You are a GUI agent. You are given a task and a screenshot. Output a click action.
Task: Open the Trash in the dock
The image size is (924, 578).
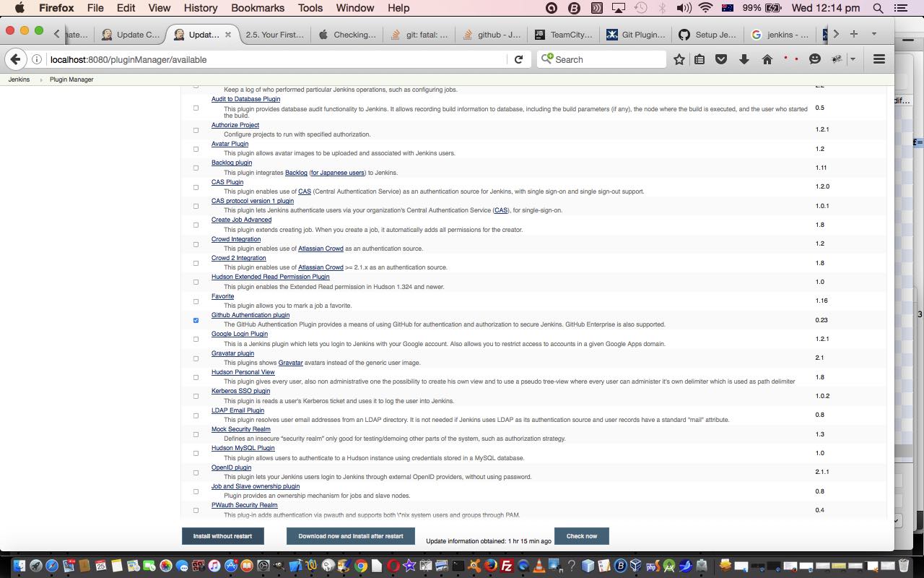904,566
